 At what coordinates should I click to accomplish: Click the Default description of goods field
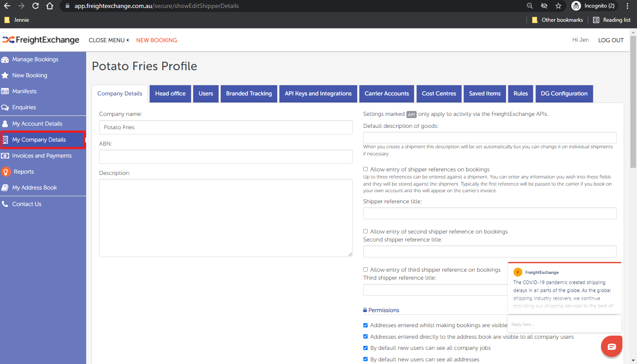[x=490, y=138]
